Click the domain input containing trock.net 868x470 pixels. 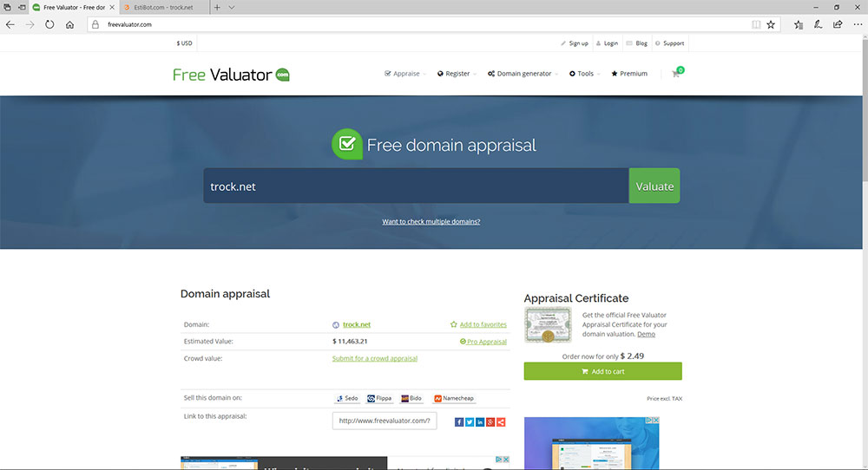click(416, 186)
